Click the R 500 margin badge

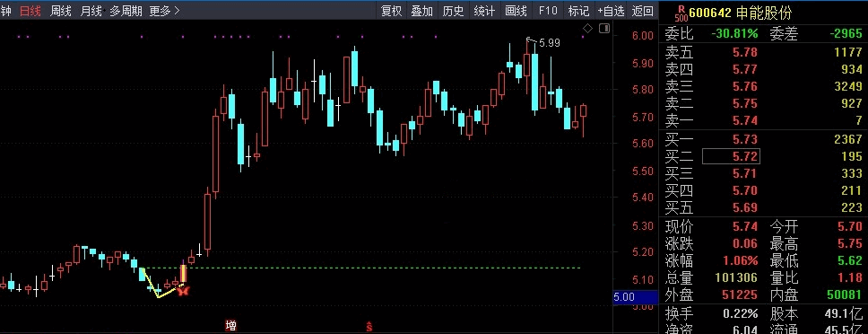point(681,13)
